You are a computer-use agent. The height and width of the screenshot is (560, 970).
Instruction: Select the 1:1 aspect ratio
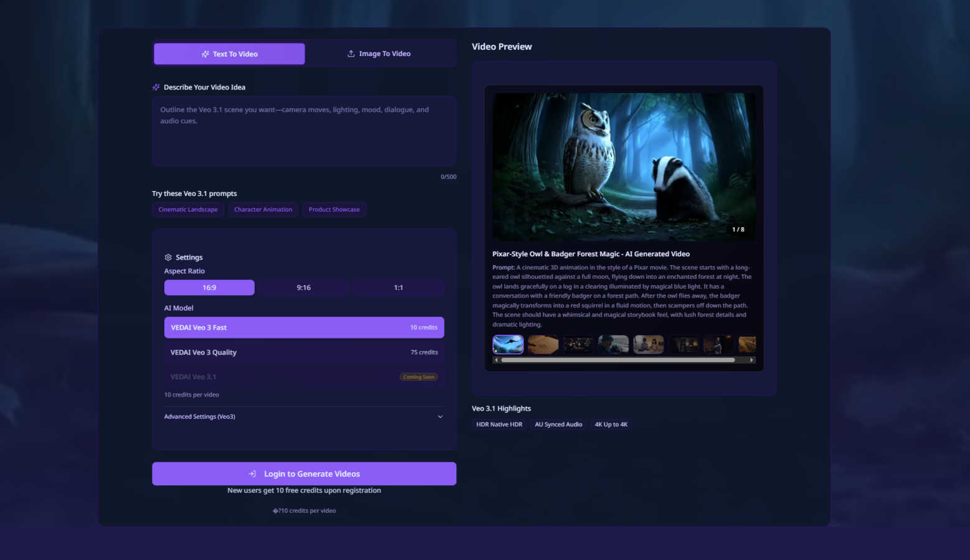click(x=398, y=288)
